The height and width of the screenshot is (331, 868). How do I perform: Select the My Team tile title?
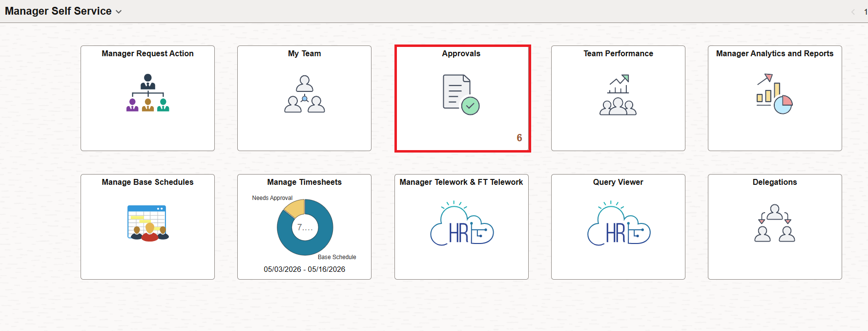pyautogui.click(x=305, y=54)
